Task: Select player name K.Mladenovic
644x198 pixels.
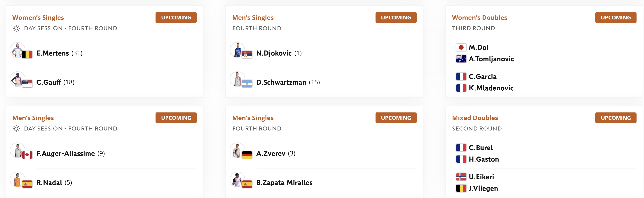Action: (491, 88)
